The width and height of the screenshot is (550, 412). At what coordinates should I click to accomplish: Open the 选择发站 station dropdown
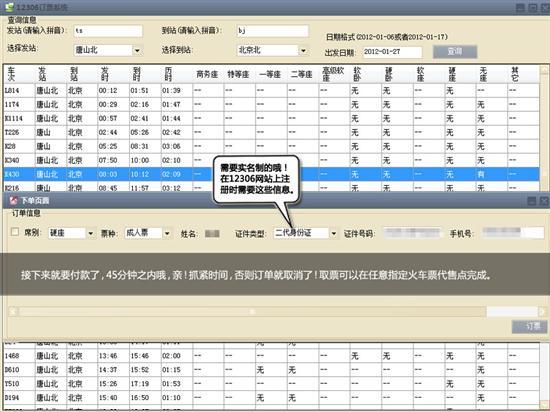[137, 50]
